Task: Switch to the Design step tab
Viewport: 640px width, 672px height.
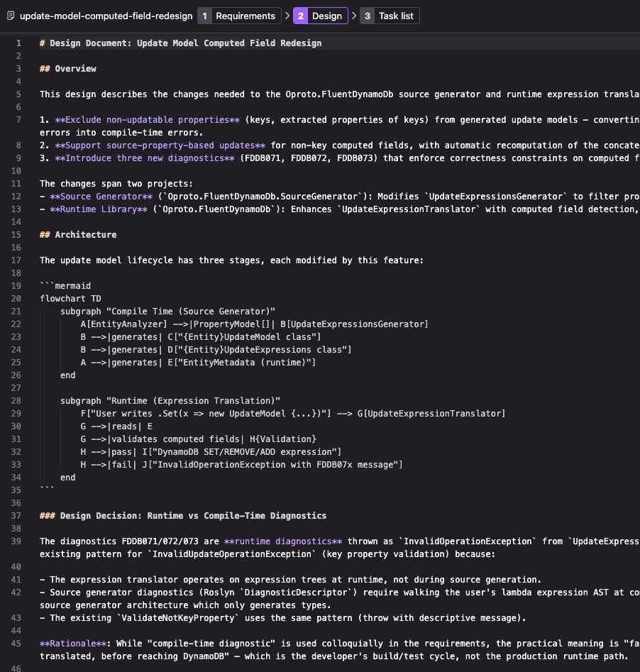Action: [320, 16]
